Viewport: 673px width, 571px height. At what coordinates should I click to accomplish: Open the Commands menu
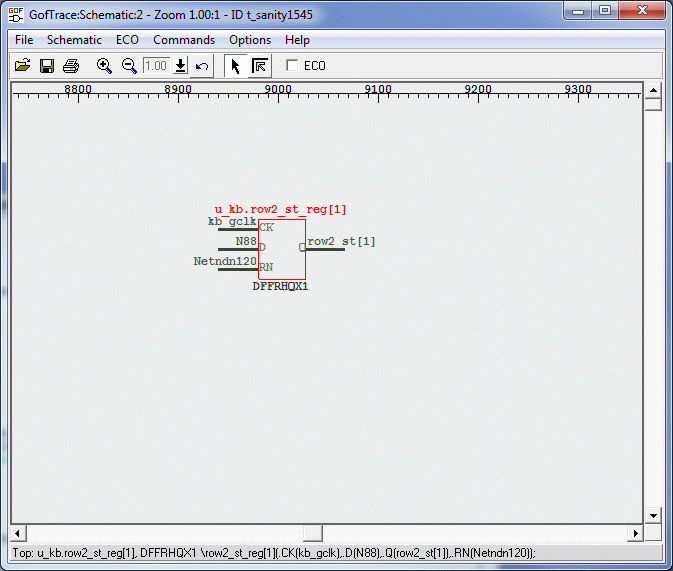point(184,40)
